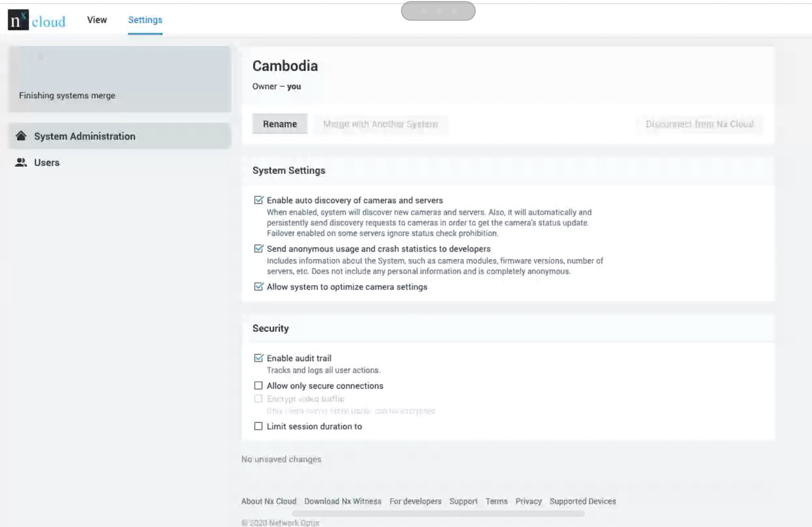
Task: Uncheck Send anonymous usage statistics checkbox
Action: [x=258, y=249]
